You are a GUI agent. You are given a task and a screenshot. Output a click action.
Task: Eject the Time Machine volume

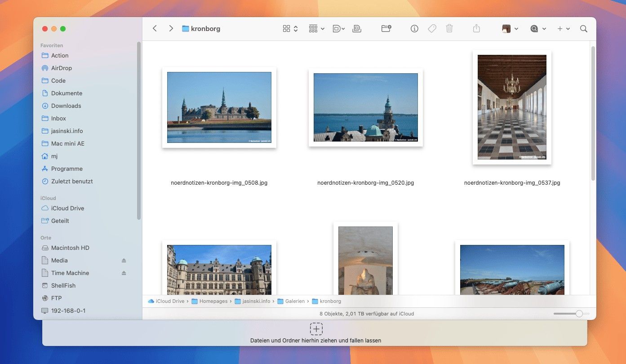pos(124,273)
